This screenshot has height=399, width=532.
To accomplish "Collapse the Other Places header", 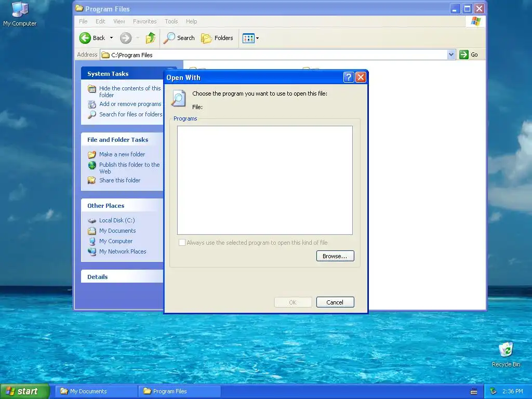I will (x=122, y=206).
